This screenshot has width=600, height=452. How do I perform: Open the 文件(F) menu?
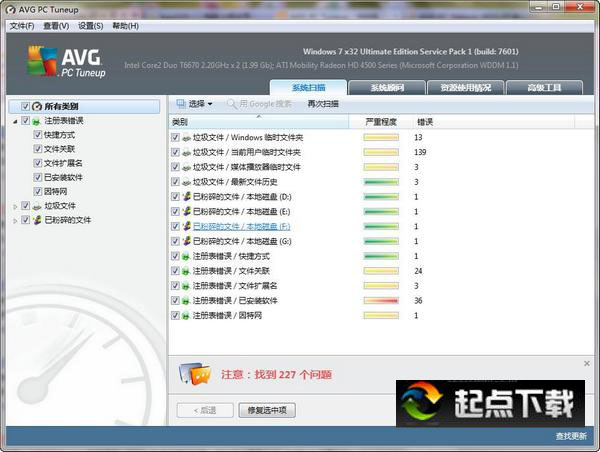[x=22, y=26]
